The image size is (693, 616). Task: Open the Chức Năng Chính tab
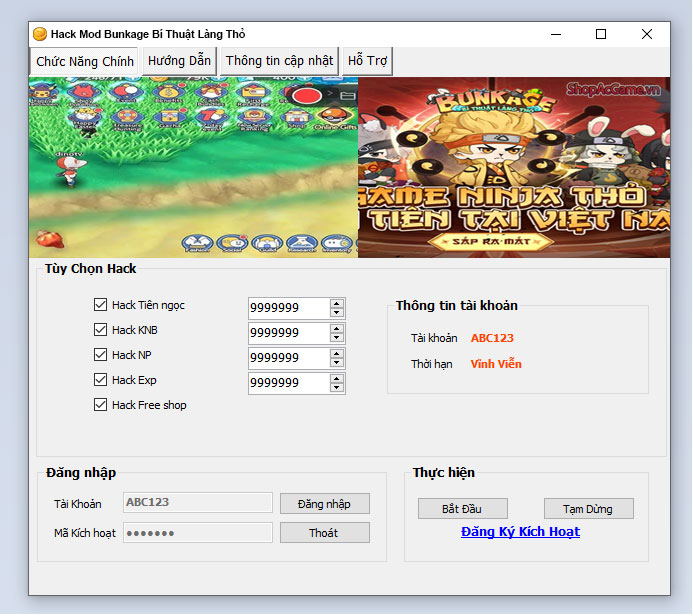pyautogui.click(x=84, y=61)
